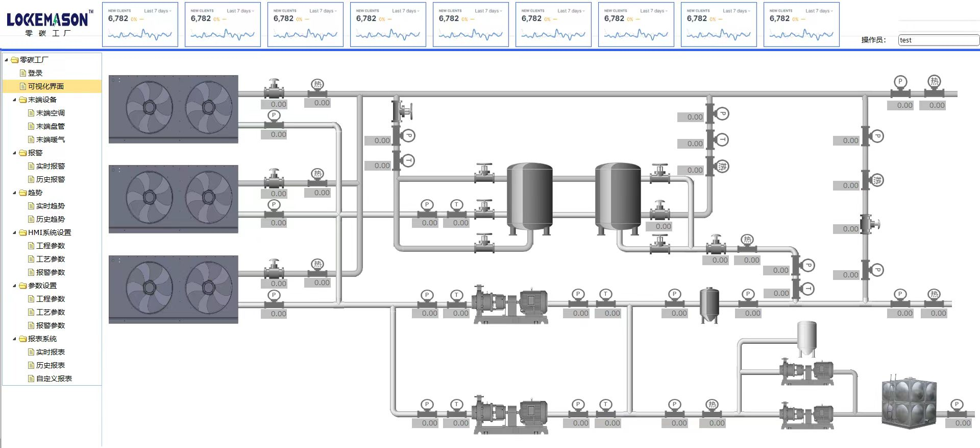
Task: Click the small filter vessel on middle pipeline
Action: [709, 305]
